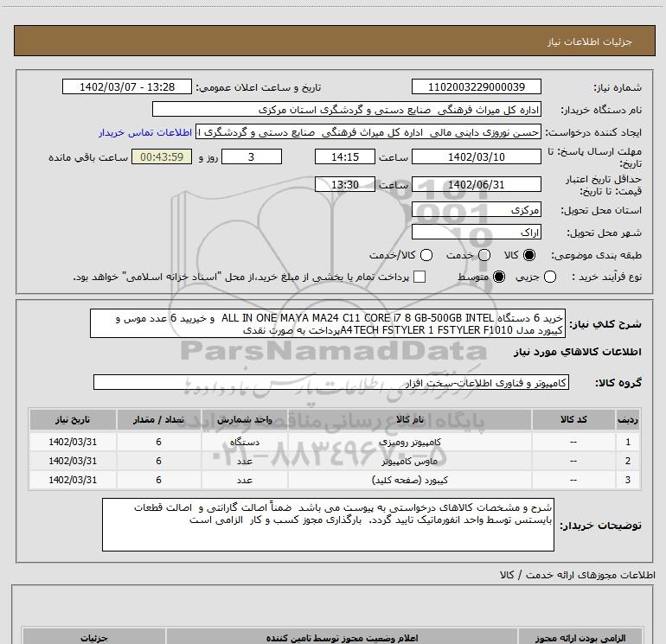Select the کیبورد (صفحه کلید) item name

[409, 480]
